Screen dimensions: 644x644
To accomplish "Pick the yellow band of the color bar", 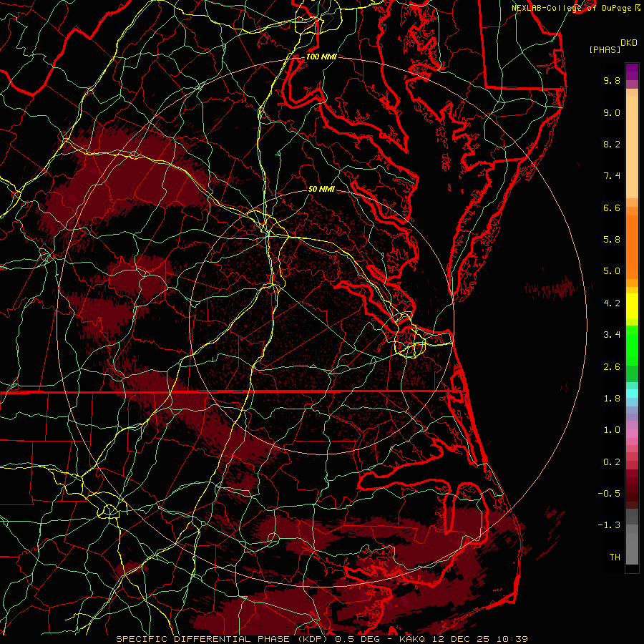I will click(632, 306).
